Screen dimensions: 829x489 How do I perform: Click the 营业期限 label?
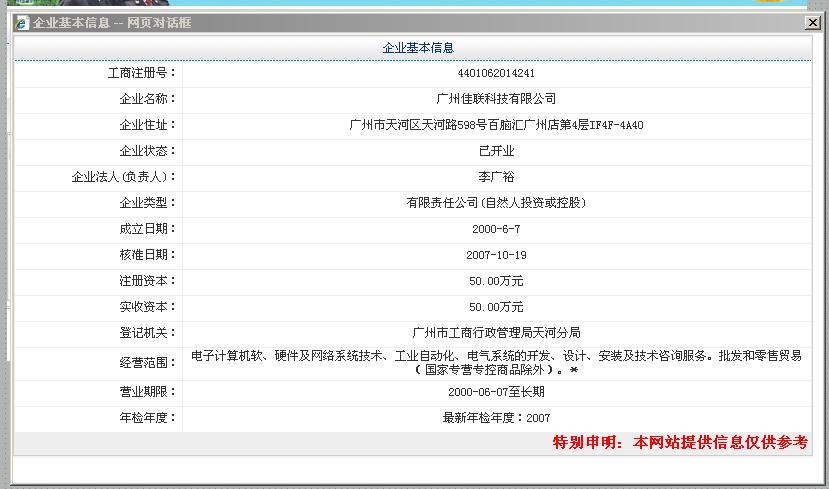148,392
